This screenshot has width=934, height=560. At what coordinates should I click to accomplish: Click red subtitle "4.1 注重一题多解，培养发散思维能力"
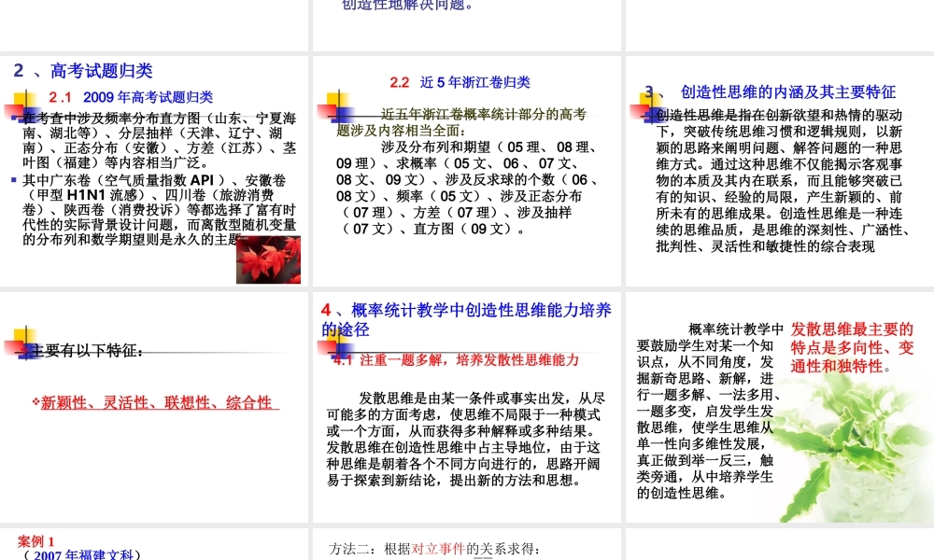pyautogui.click(x=456, y=359)
